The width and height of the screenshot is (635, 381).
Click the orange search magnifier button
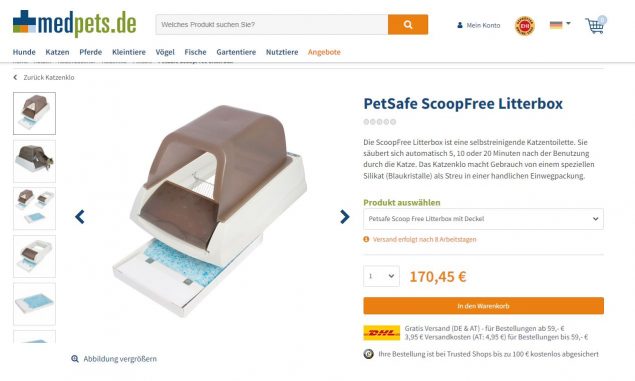click(408, 25)
